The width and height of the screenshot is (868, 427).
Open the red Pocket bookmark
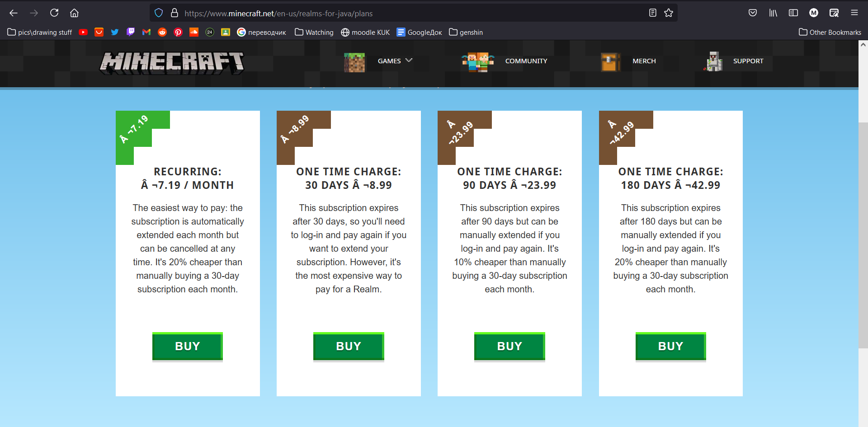point(99,32)
